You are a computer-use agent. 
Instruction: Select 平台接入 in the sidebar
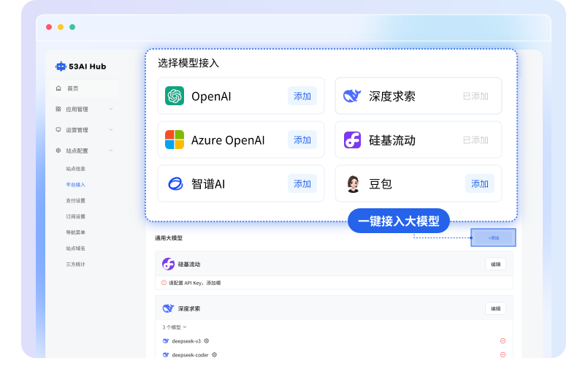click(x=76, y=185)
